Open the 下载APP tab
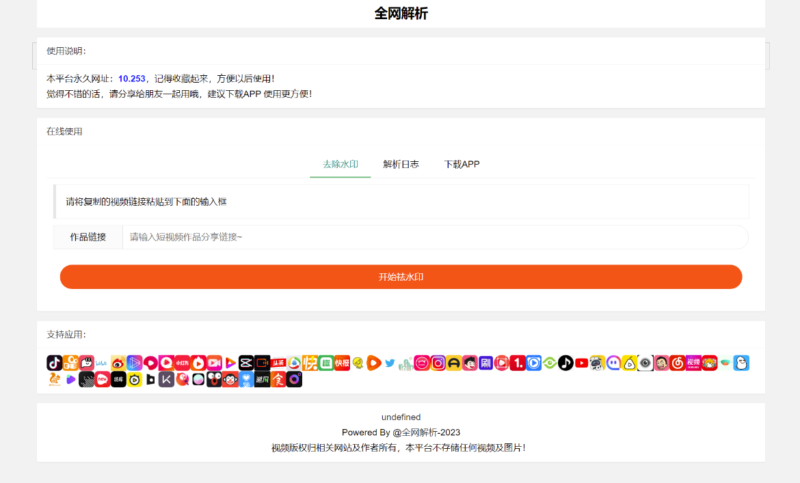Viewport: 800px width, 483px height. [x=461, y=164]
